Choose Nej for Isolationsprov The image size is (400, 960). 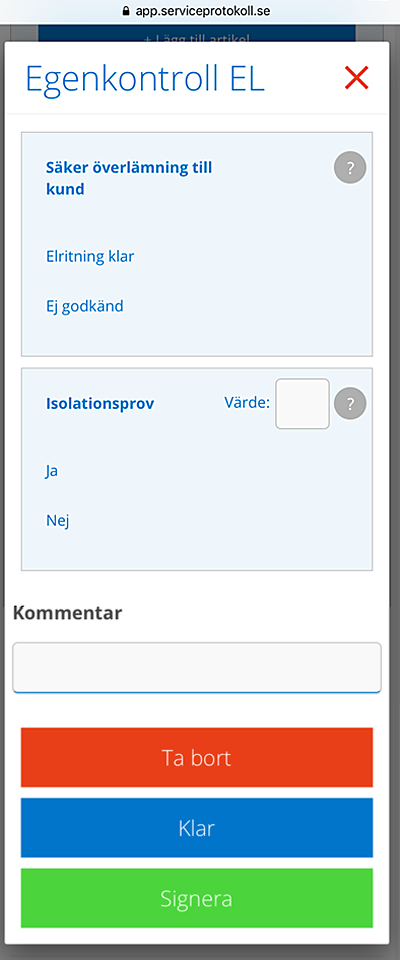(x=58, y=522)
